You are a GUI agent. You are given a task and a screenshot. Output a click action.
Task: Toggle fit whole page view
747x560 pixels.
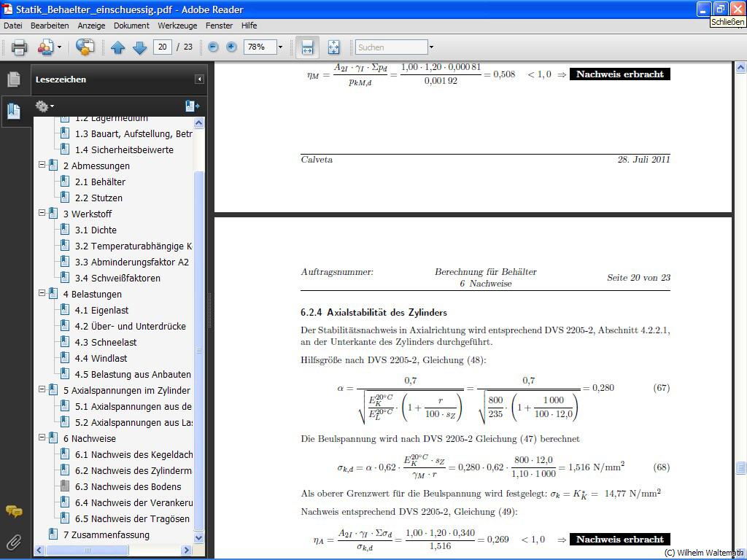tap(333, 47)
